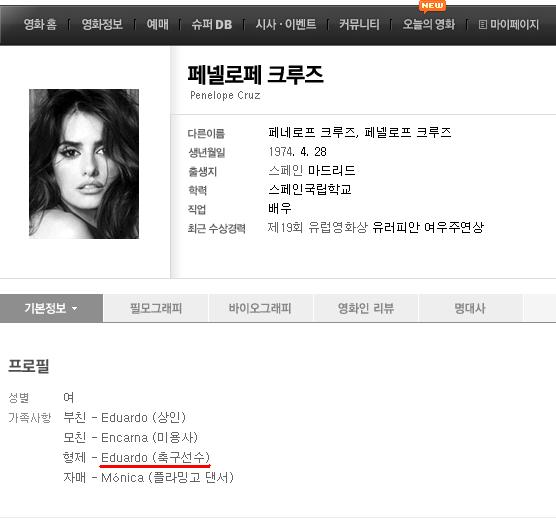556x523 pixels.
Task: Click the 유러피안 여우주연상 award link
Action: pos(428,227)
